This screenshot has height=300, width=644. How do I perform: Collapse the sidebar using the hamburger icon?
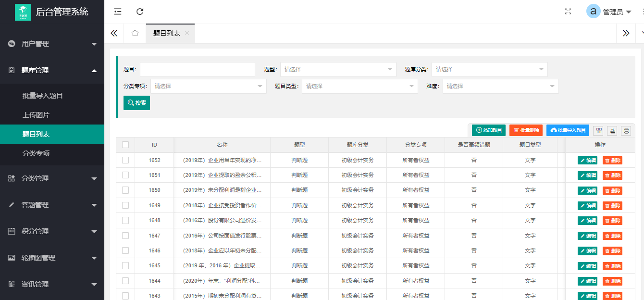(117, 11)
